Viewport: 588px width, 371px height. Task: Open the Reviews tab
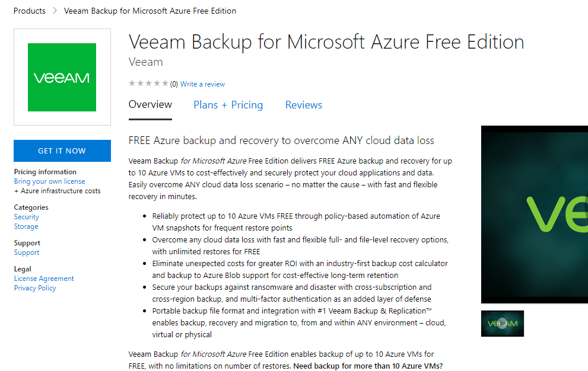tap(303, 105)
